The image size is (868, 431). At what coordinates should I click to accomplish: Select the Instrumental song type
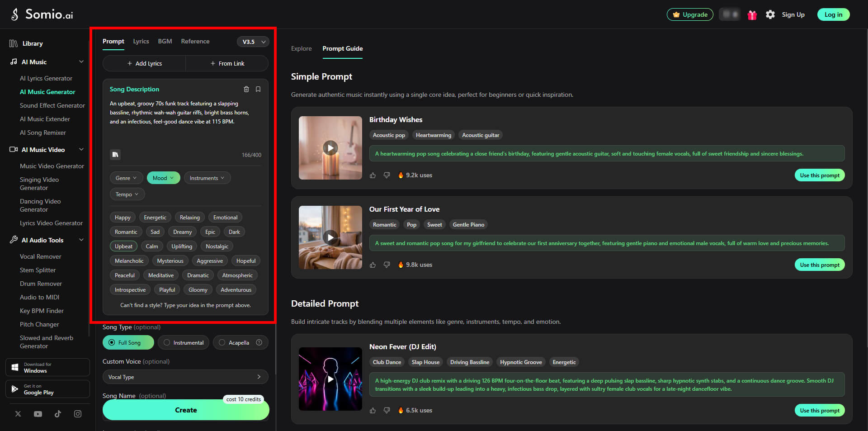[184, 342]
